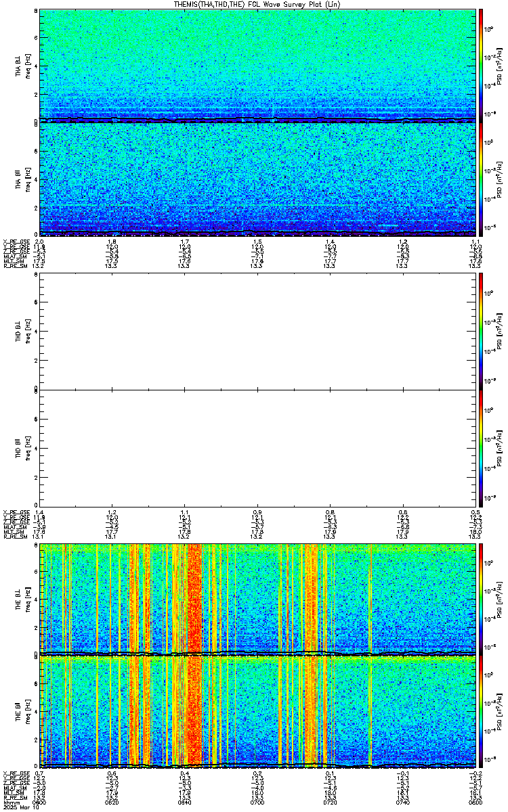
Task: Click the "hhmm" time axis label
Action: tap(10, 802)
